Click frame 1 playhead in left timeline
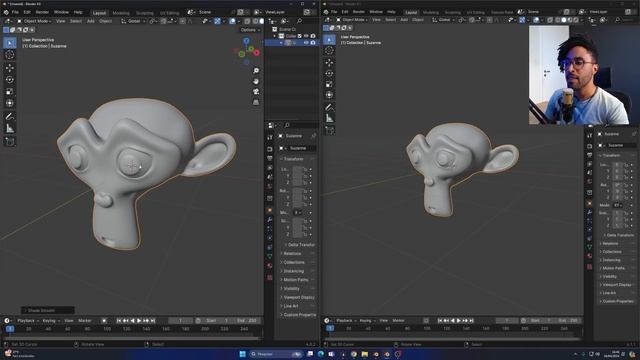 [x=10, y=329]
